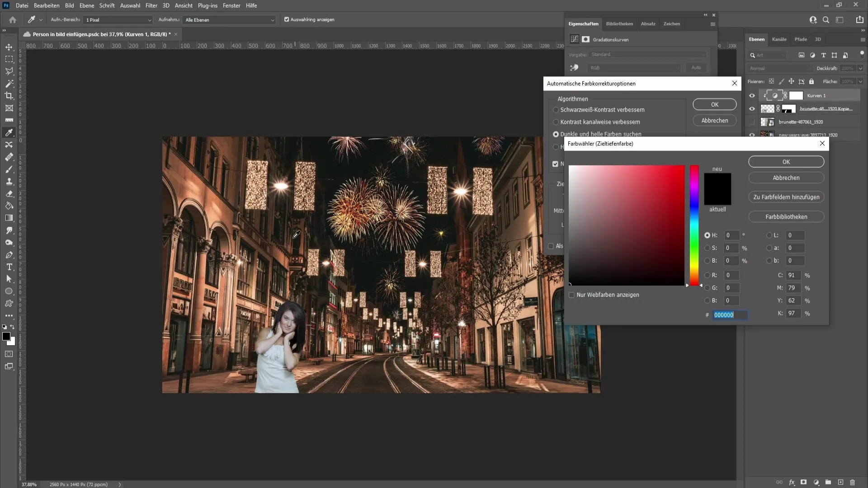Click OK in the Farbwähler dialog

coord(786,162)
